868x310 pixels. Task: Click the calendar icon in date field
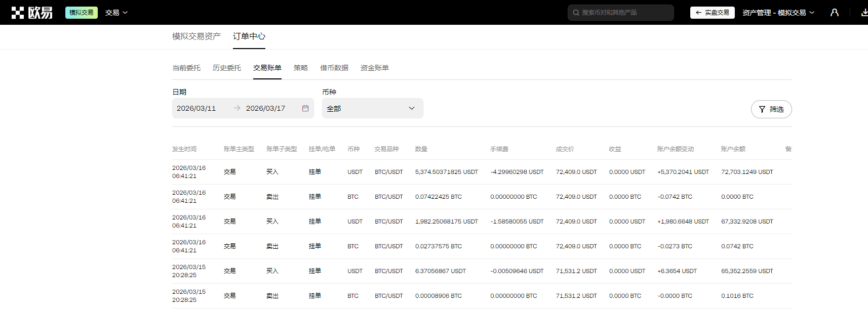(x=305, y=108)
